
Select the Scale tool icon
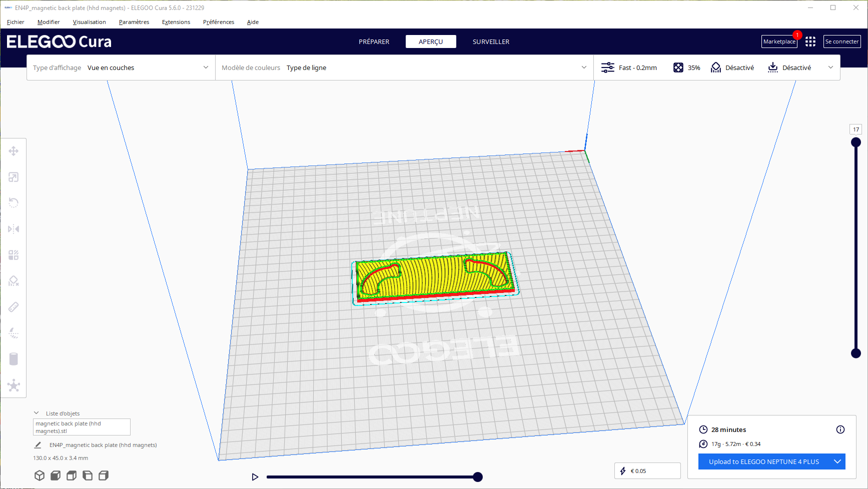[14, 177]
